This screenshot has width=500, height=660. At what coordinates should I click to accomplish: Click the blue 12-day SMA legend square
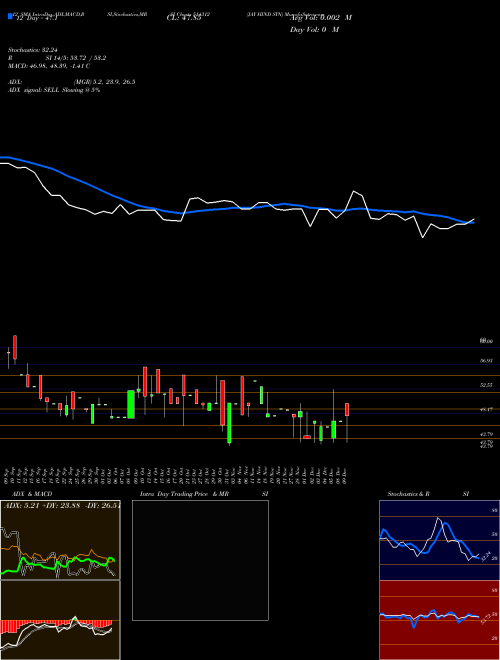10,17
